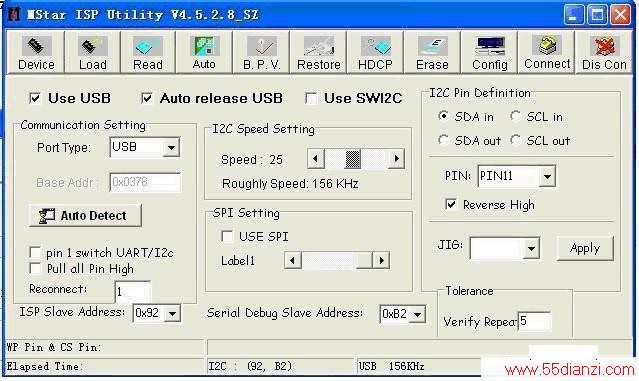Image resolution: width=639 pixels, height=381 pixels.
Task: Click the Verify Repeat input field
Action: tap(534, 322)
